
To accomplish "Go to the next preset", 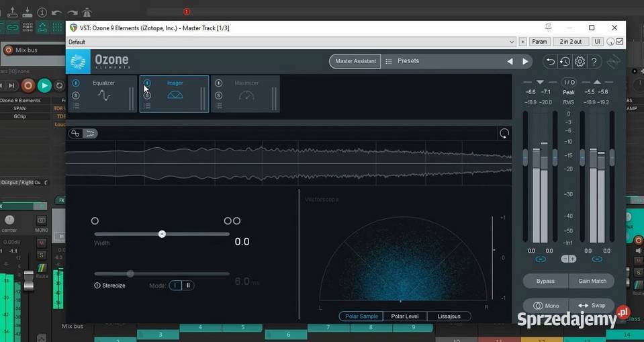I will pos(525,61).
